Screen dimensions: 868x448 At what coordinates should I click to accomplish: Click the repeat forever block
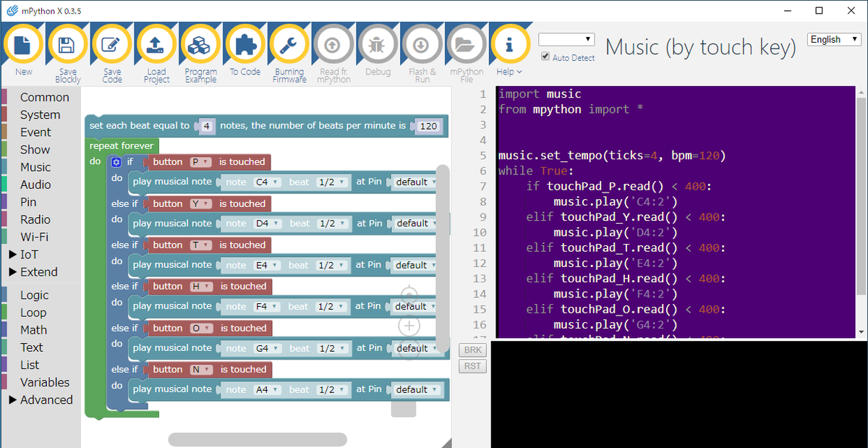pos(121,145)
